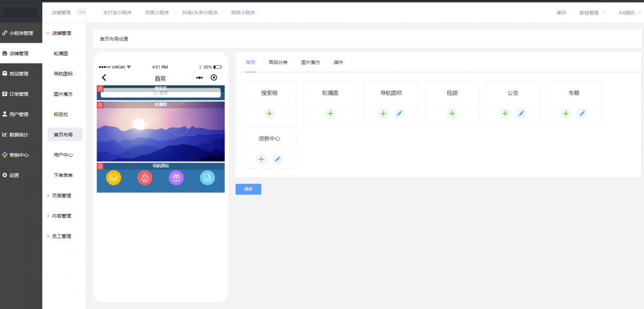Add the 公告 component with its plus icon
The image size is (644, 309).
505,114
